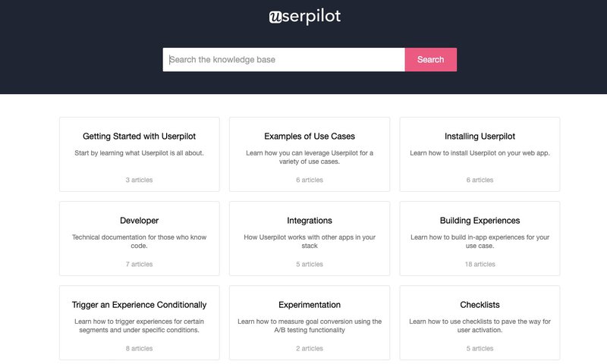The width and height of the screenshot is (607, 364).
Task: View the Experimentation category
Action: coord(310,305)
